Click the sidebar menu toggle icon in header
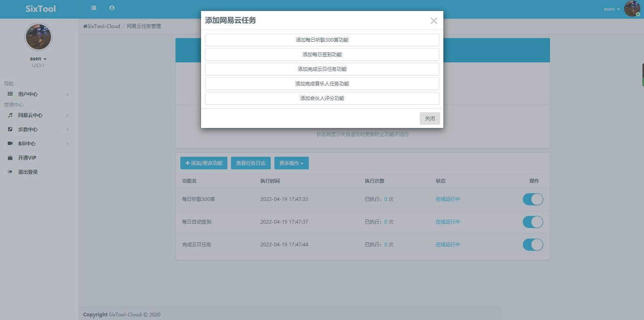This screenshot has height=320, width=644. pos(94,8)
